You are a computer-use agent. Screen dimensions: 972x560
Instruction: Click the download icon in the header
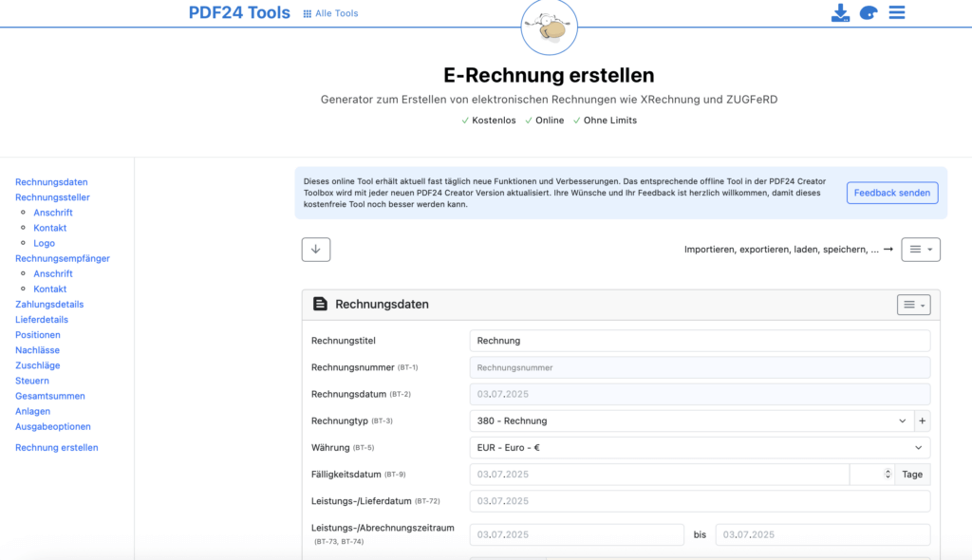point(840,13)
